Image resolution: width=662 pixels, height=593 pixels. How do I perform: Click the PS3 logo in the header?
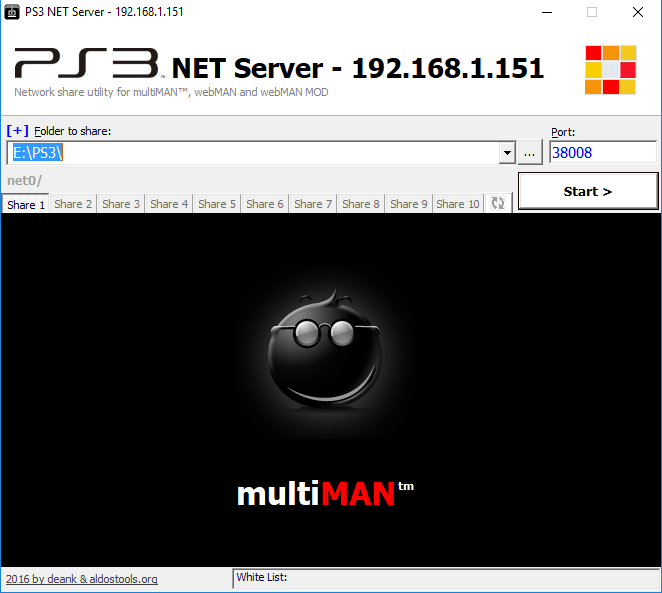88,63
